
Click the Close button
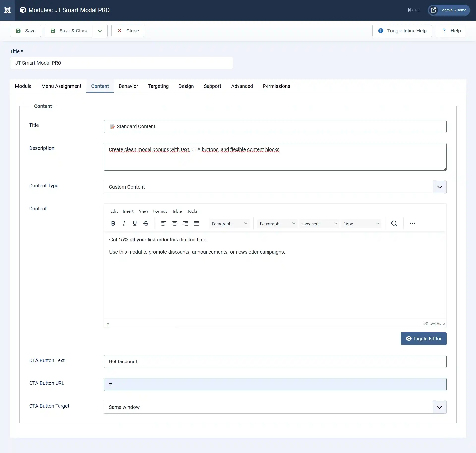click(x=127, y=31)
